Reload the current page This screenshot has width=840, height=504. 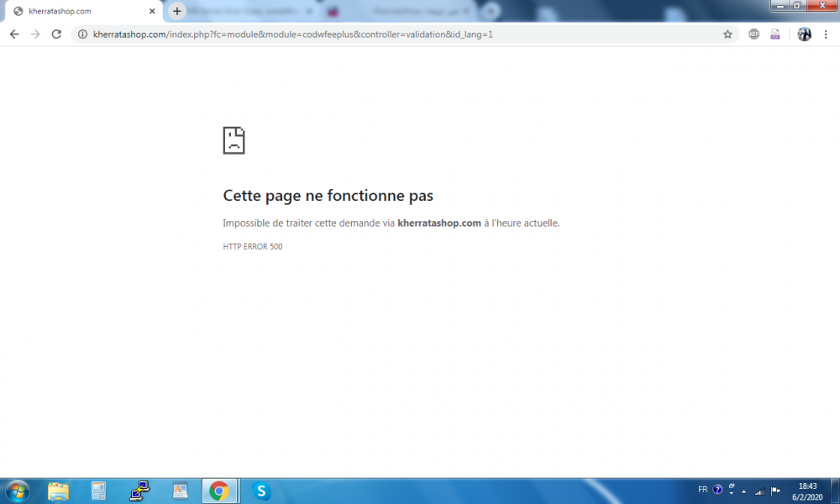(56, 34)
